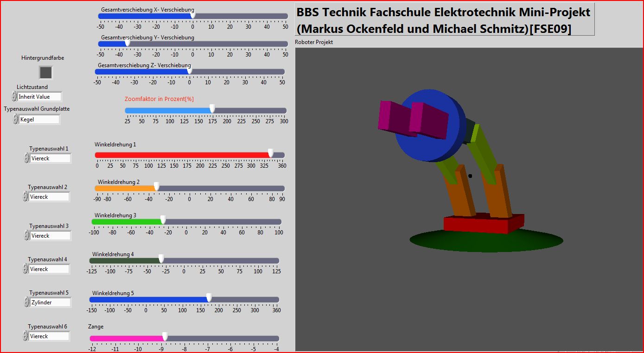Click the Gesamtverschiebung Z slider handle
Image resolution: width=644 pixels, height=353 pixels.
(x=190, y=71)
